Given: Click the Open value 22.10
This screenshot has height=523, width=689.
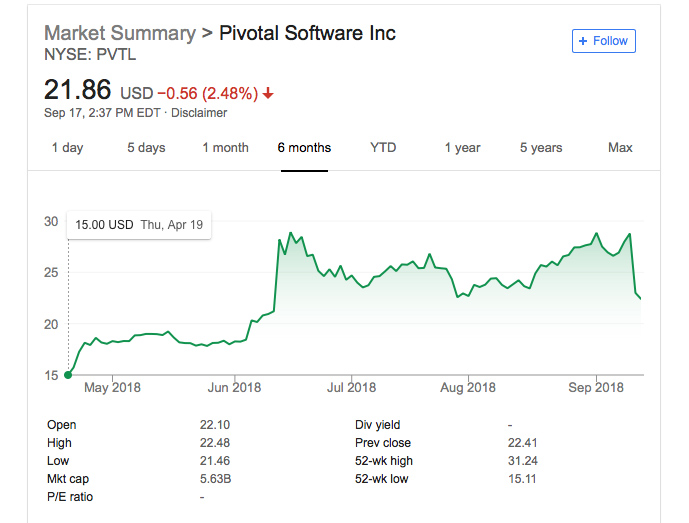Looking at the screenshot, I should point(215,425).
